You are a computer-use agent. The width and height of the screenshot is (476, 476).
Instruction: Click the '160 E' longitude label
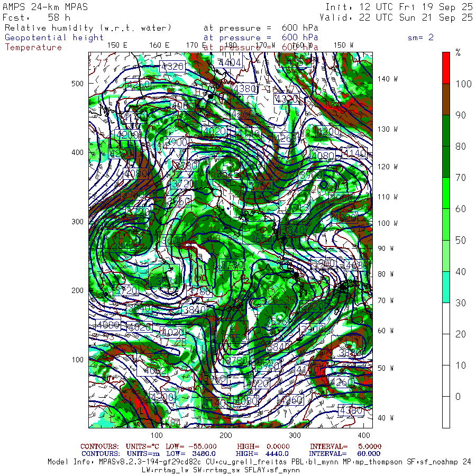(159, 45)
